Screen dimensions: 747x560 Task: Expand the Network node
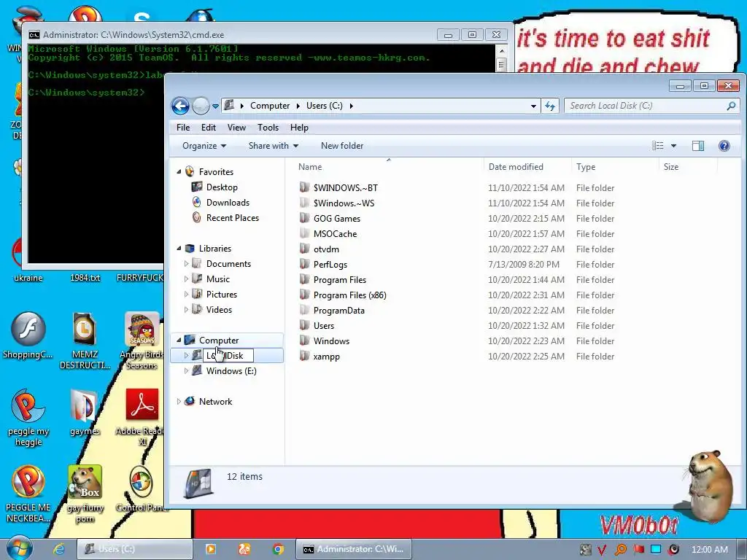(x=179, y=402)
